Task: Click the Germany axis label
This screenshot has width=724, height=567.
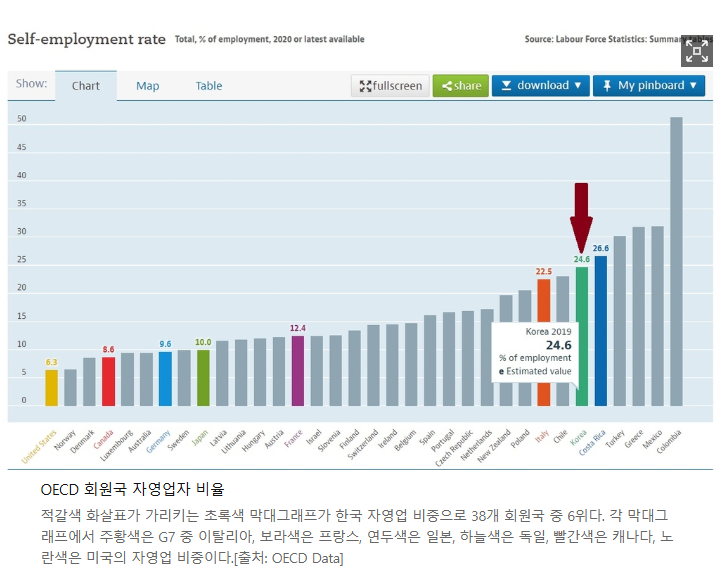Action: [x=158, y=441]
